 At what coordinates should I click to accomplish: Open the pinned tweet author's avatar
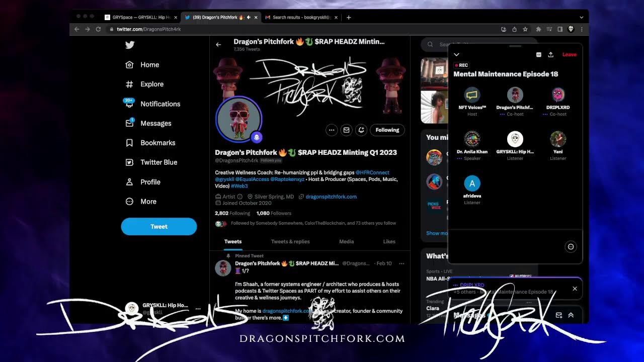[223, 268]
